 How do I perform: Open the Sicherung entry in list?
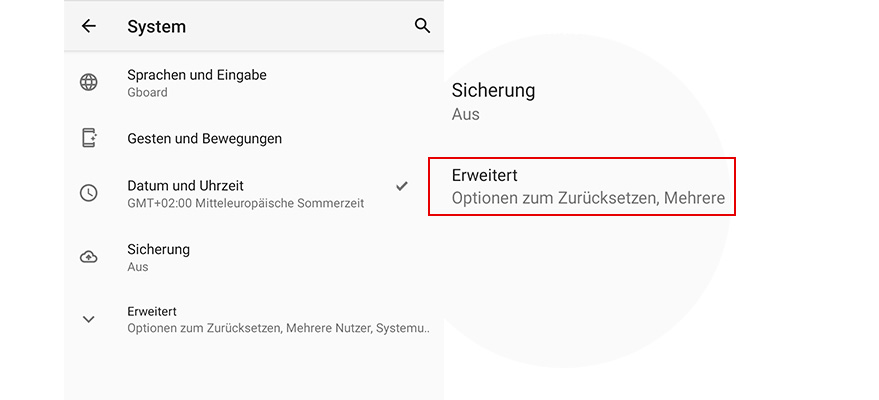158,249
